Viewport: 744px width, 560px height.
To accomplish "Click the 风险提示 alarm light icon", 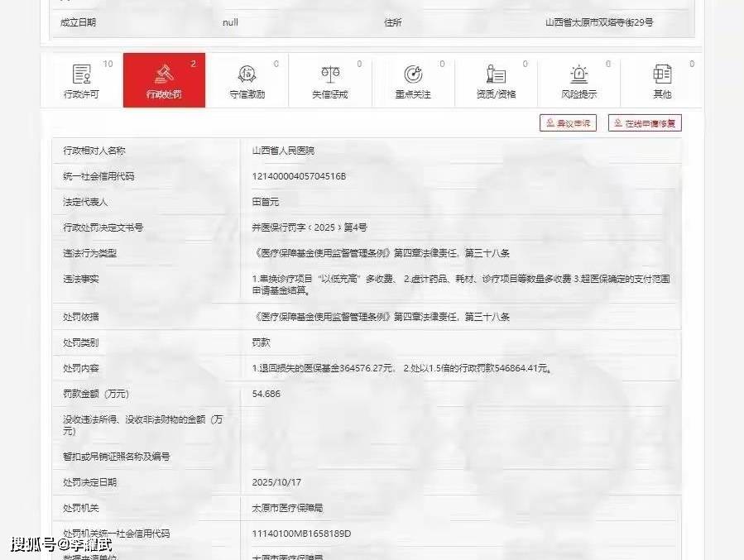I will pyautogui.click(x=579, y=74).
